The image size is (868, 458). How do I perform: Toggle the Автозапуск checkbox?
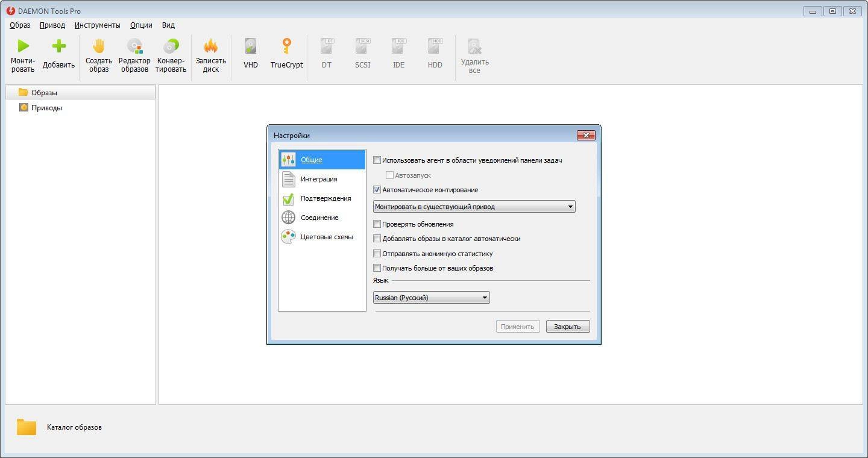coord(389,175)
